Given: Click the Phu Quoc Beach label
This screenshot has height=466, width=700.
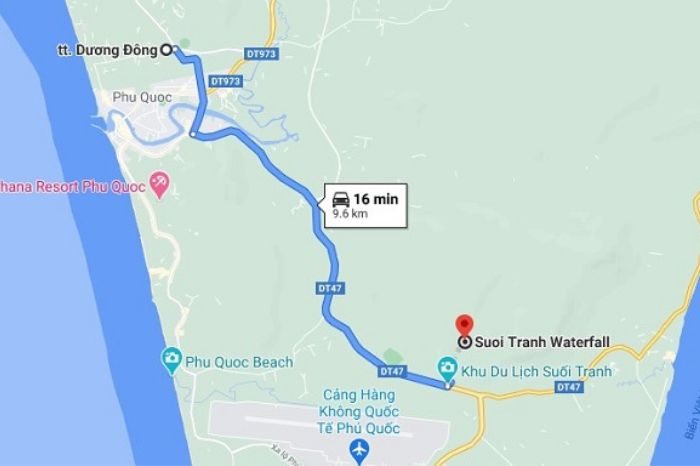Looking at the screenshot, I should click(x=239, y=362).
